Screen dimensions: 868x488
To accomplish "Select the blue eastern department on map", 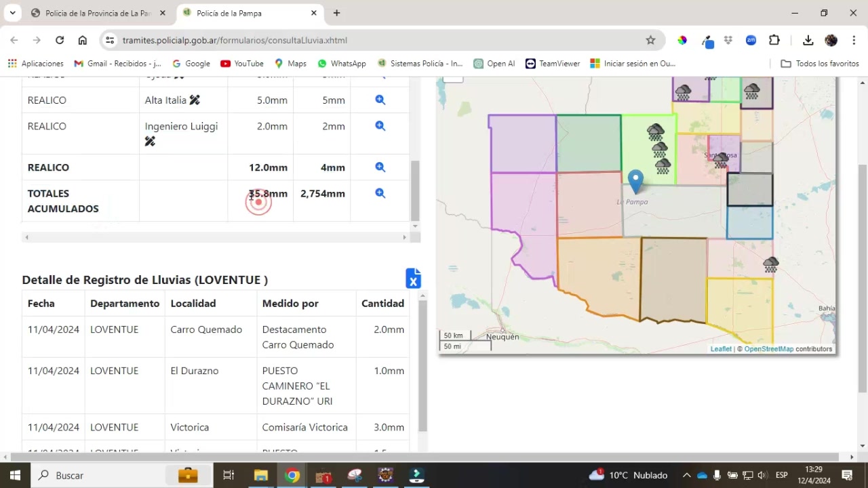I will (749, 222).
